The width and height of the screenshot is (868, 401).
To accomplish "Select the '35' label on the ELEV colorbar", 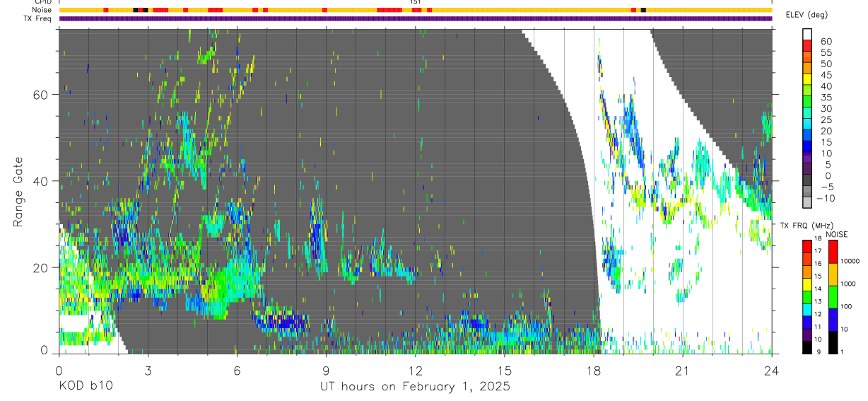I will click(x=826, y=98).
